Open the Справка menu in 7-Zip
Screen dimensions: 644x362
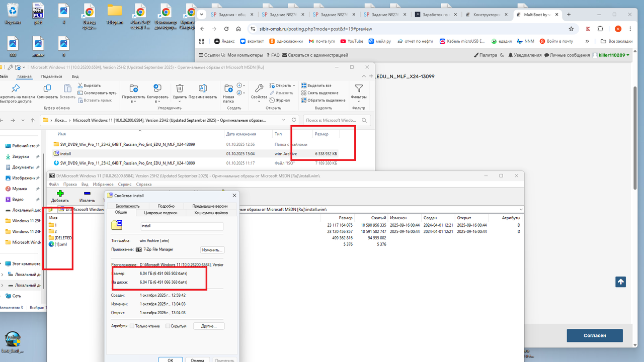(143, 185)
